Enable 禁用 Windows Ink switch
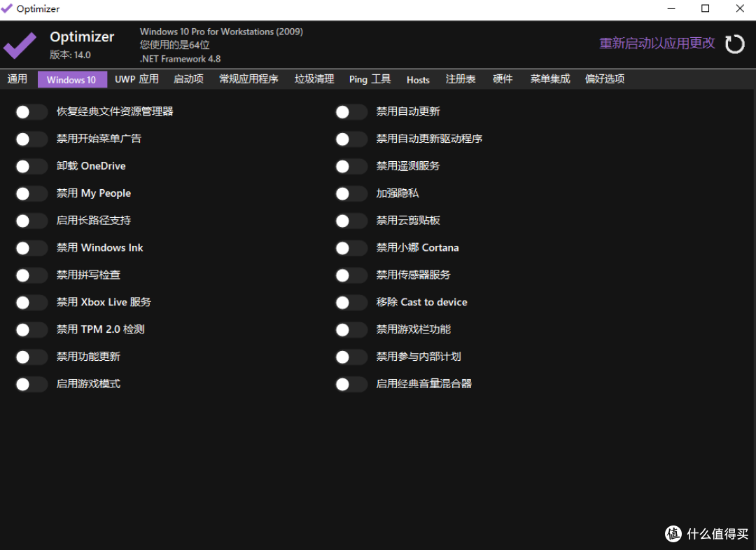The image size is (756, 550). 31,248
